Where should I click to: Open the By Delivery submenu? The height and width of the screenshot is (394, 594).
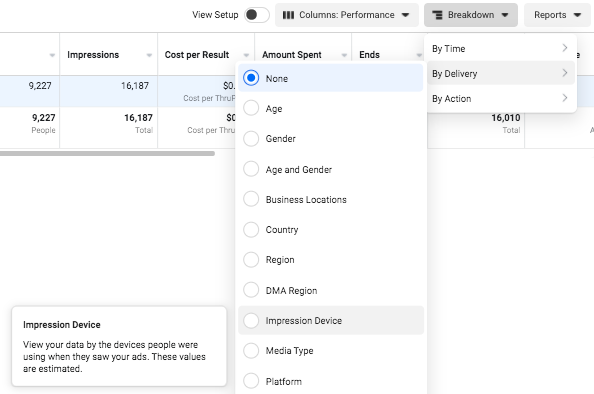pyautogui.click(x=500, y=73)
